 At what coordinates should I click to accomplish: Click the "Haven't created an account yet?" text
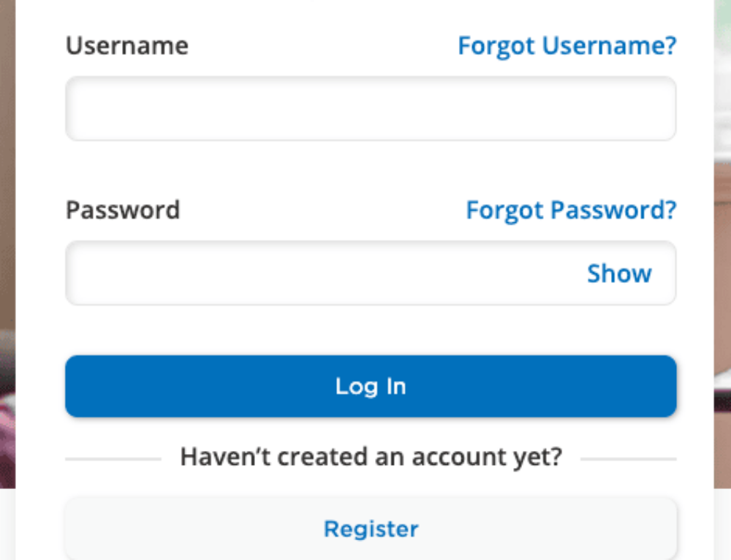[x=371, y=458]
